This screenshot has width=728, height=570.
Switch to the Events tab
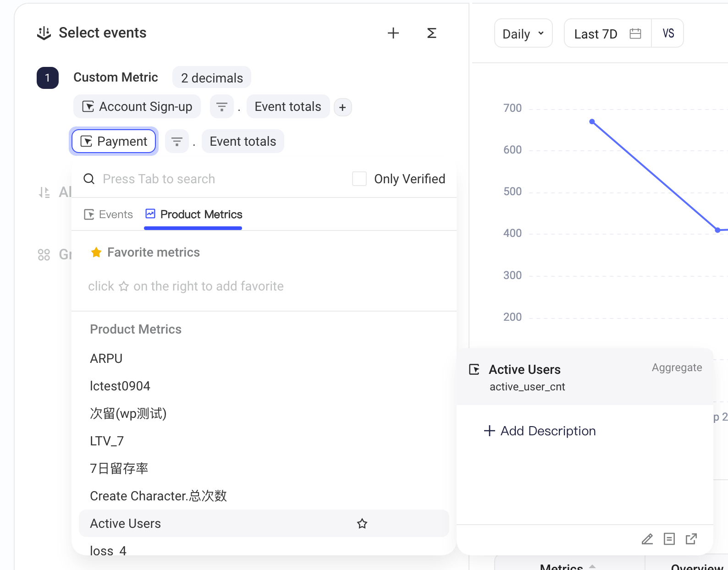(108, 214)
